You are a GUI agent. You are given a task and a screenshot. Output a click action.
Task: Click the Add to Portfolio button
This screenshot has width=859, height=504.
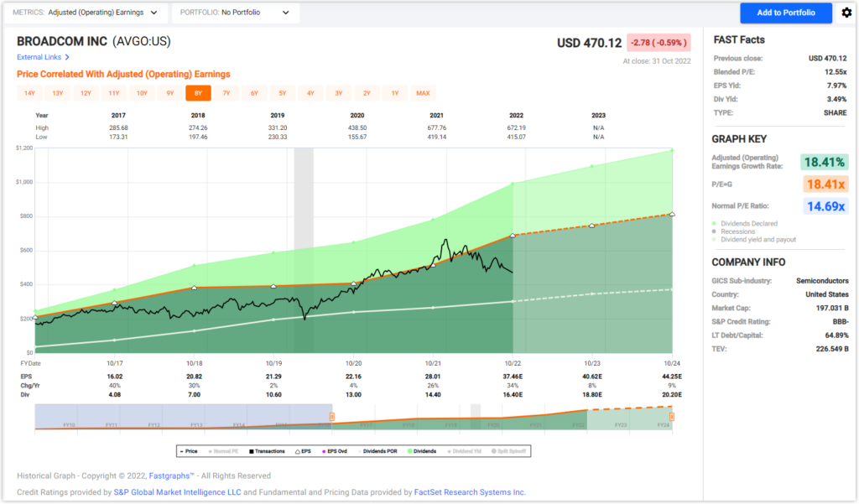coord(786,13)
